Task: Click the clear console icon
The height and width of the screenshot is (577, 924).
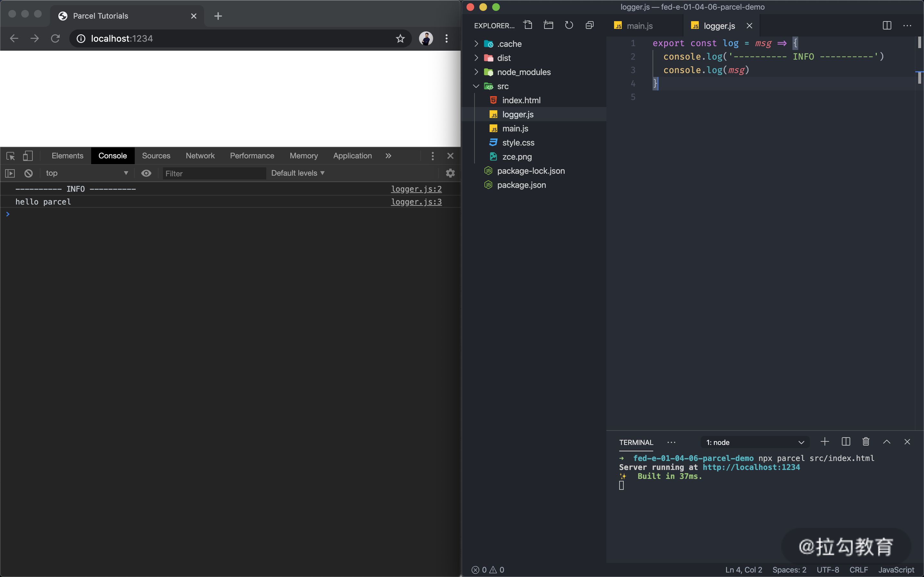Action: pyautogui.click(x=27, y=173)
